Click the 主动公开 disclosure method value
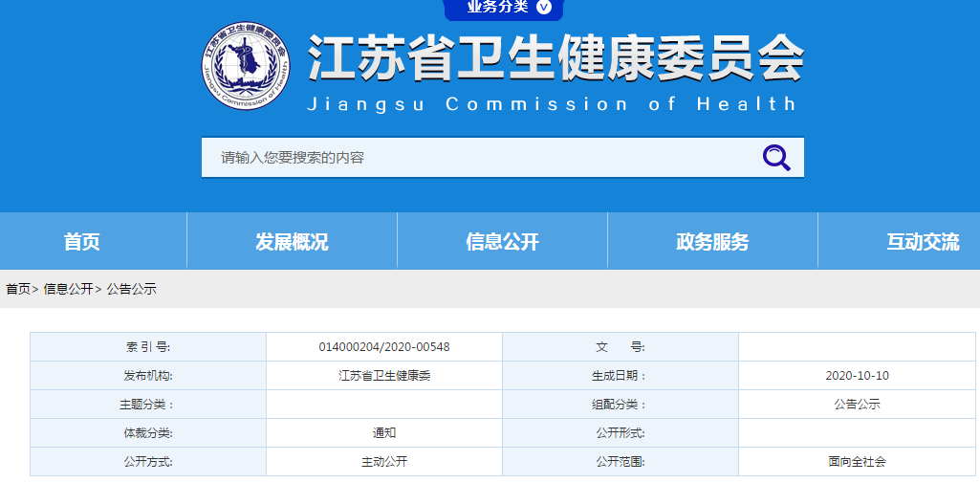 coord(384,462)
